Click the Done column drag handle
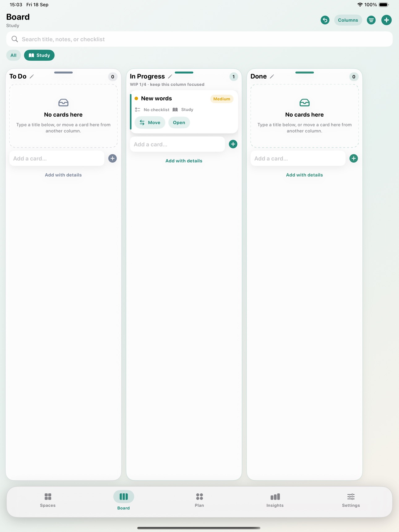 (x=304, y=72)
